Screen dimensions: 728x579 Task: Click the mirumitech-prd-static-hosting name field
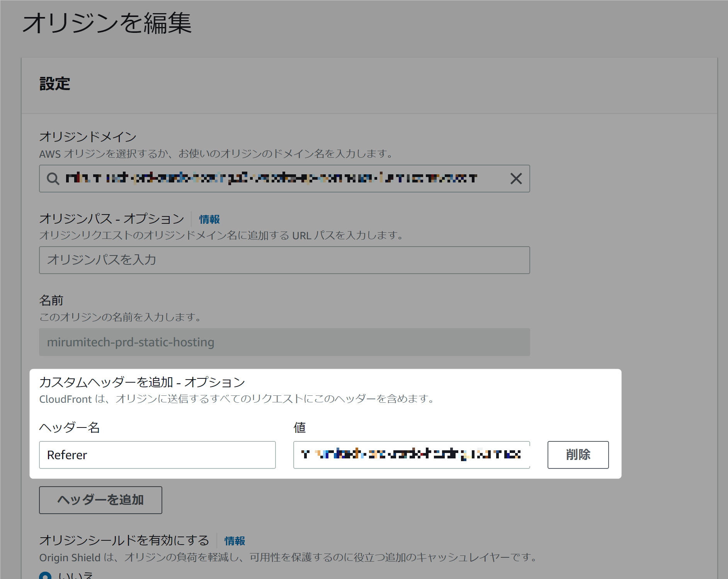pyautogui.click(x=284, y=342)
